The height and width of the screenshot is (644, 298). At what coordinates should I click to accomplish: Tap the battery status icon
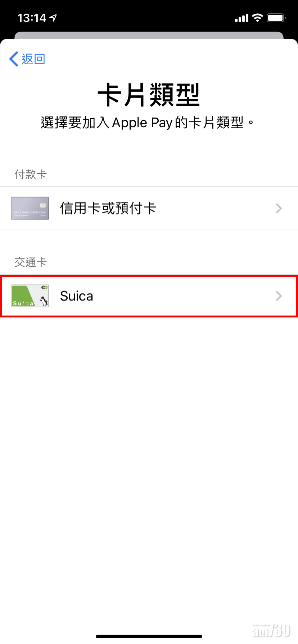coord(276,18)
